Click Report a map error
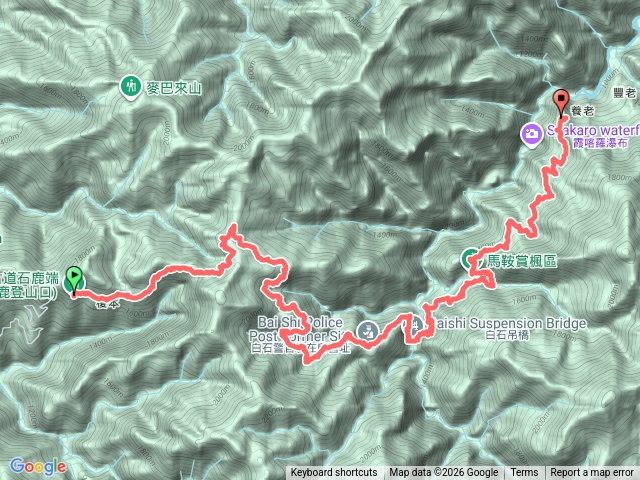This screenshot has width=640, height=480. tap(591, 473)
